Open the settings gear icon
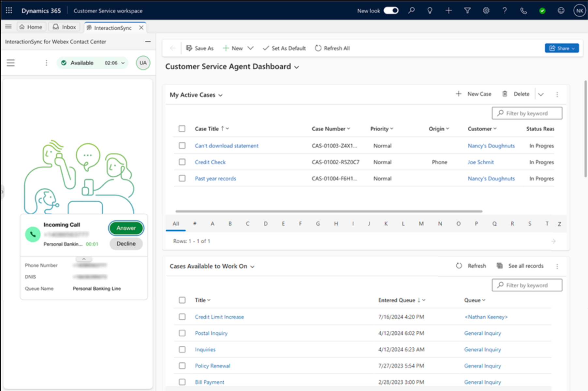The width and height of the screenshot is (588, 391). 486,10
